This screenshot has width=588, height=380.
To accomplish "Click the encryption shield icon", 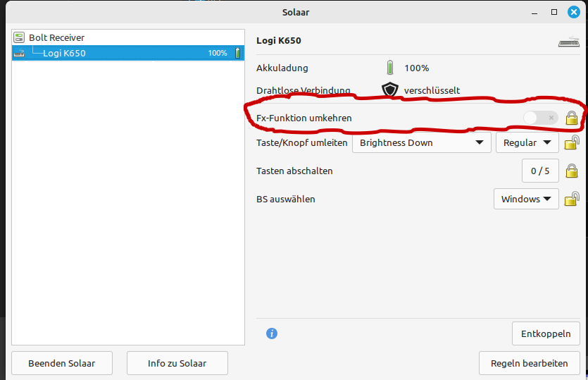I will [x=389, y=90].
